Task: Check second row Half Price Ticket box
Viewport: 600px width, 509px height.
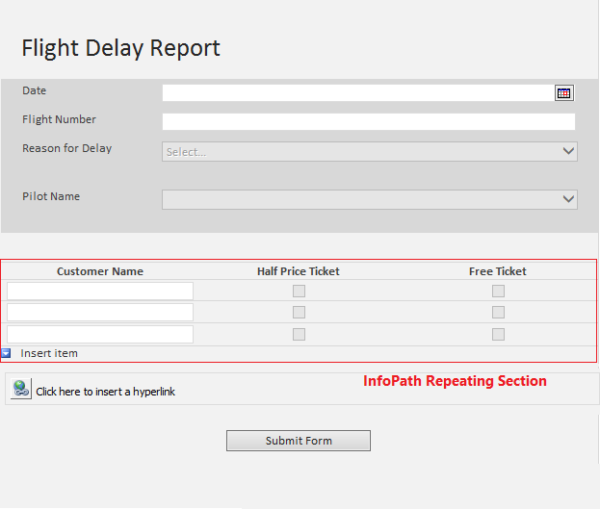Action: tap(298, 312)
